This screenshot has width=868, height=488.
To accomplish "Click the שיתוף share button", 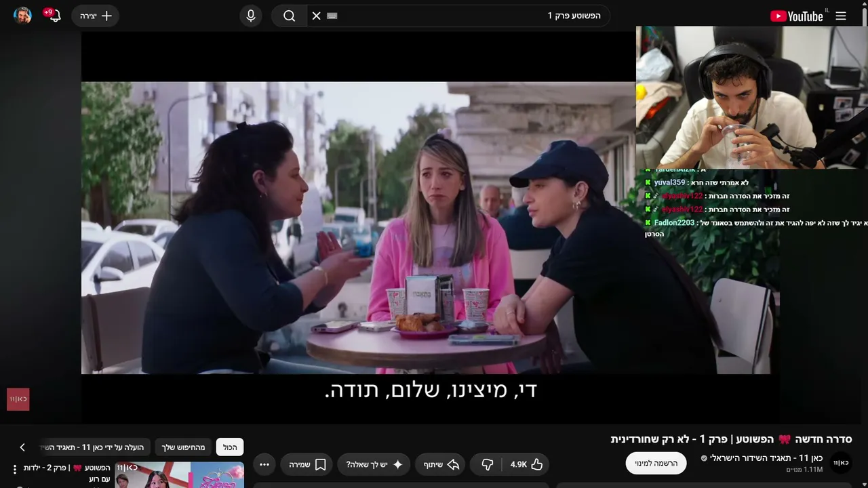I will 441,464.
